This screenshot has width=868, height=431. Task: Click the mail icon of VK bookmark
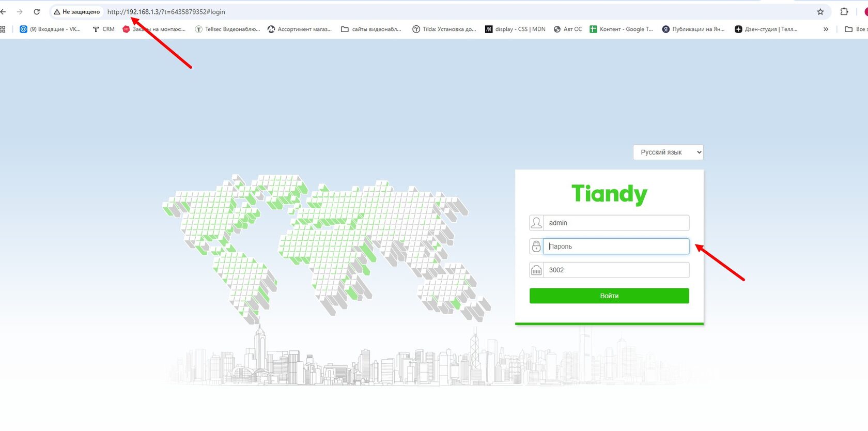pyautogui.click(x=23, y=29)
